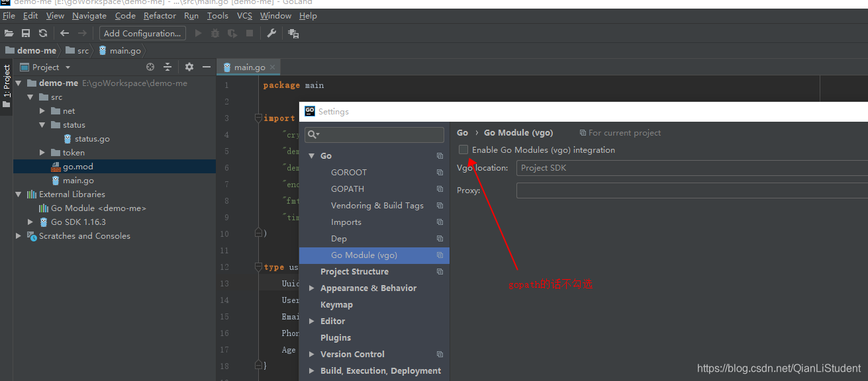Expand the net folder

point(42,111)
